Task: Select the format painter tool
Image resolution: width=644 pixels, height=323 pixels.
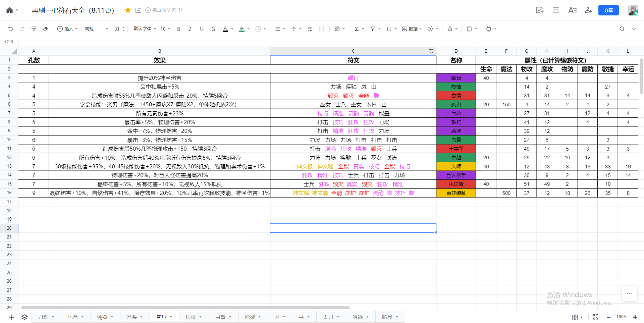Action: (34, 29)
